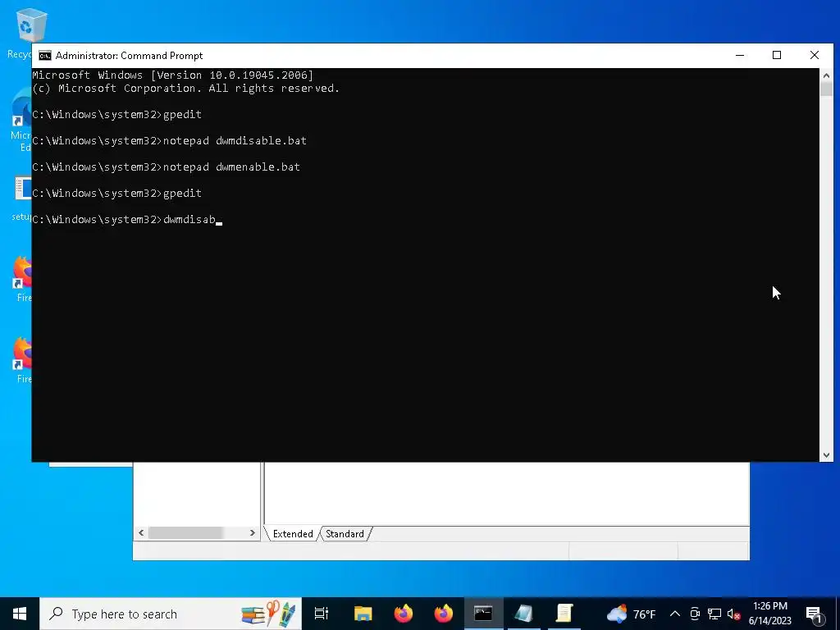Viewport: 840px width, 630px height.
Task: Maximize the Command Prompt window
Action: 777,55
